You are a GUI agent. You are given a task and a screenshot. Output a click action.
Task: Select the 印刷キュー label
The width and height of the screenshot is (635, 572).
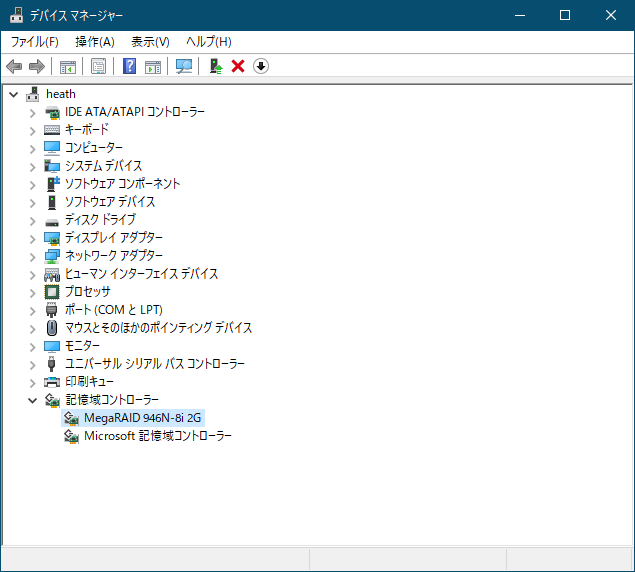(89, 382)
